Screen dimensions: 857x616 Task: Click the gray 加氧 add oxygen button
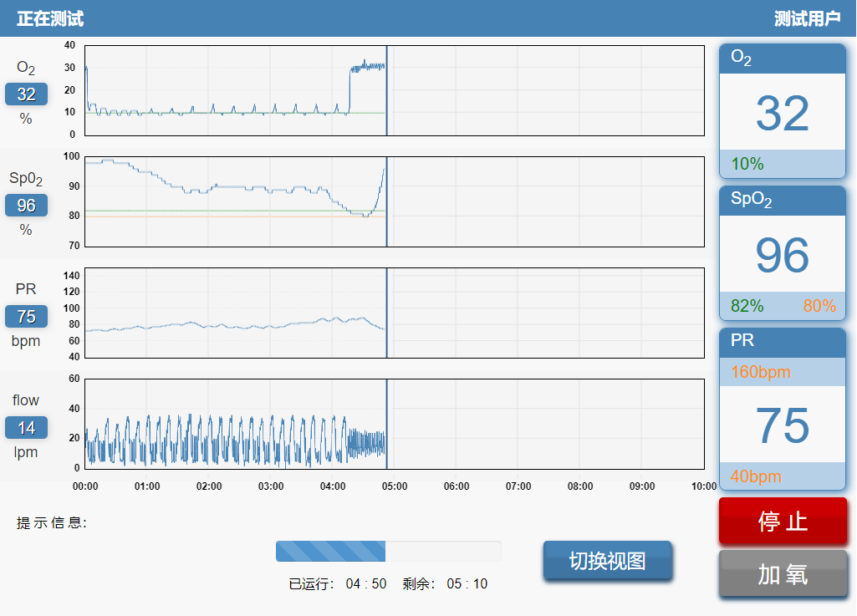point(783,574)
